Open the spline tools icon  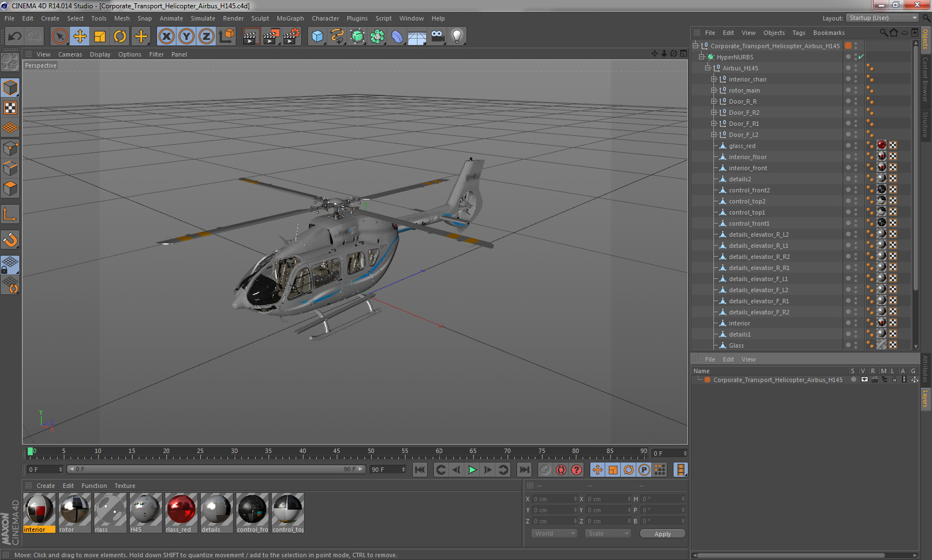pos(337,37)
